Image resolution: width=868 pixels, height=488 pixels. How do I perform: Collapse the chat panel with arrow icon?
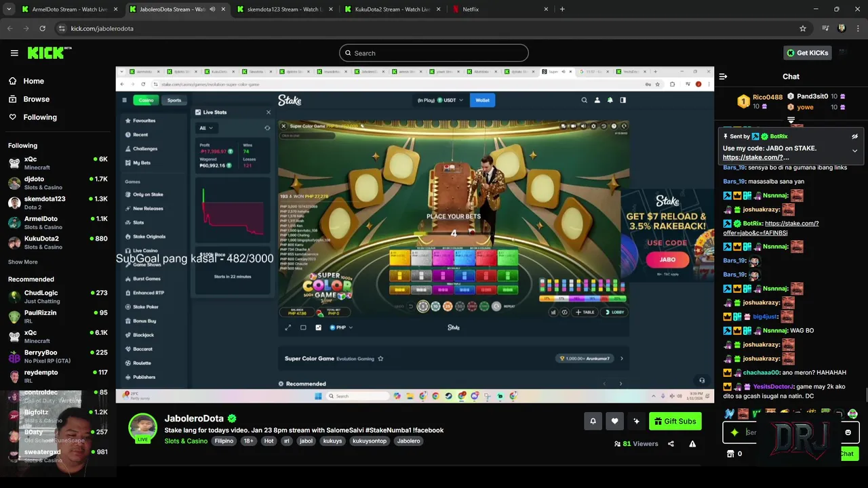tap(723, 77)
